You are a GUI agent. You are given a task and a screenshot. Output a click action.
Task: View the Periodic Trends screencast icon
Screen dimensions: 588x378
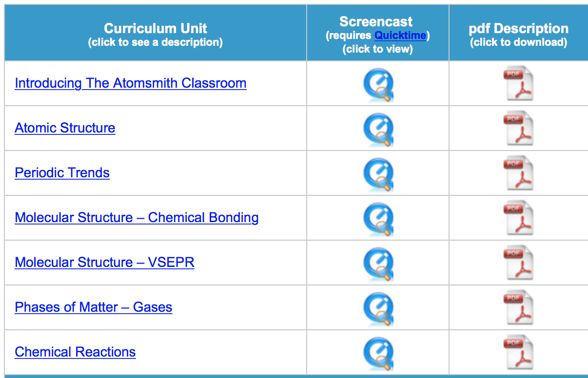pyautogui.click(x=378, y=175)
